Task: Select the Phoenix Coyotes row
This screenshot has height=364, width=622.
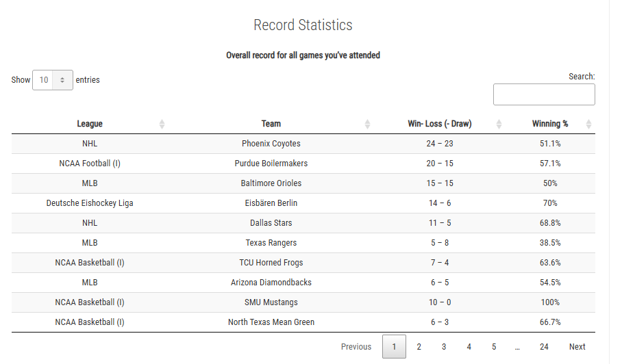Action: 303,144
